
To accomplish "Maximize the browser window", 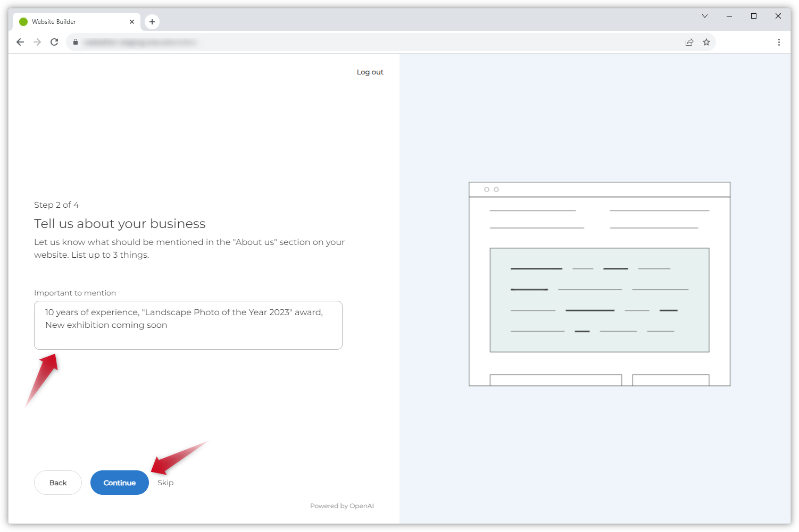I will coord(754,16).
